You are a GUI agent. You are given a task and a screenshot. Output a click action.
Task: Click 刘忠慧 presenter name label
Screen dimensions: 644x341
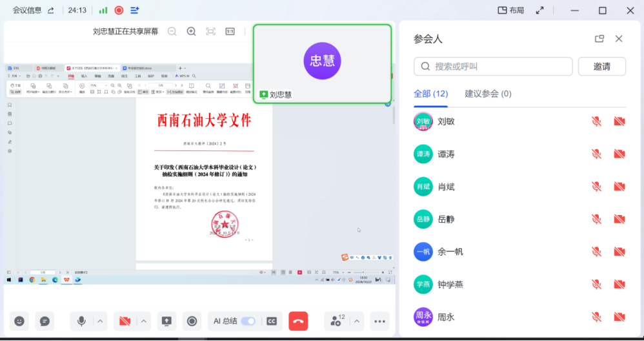click(x=281, y=95)
